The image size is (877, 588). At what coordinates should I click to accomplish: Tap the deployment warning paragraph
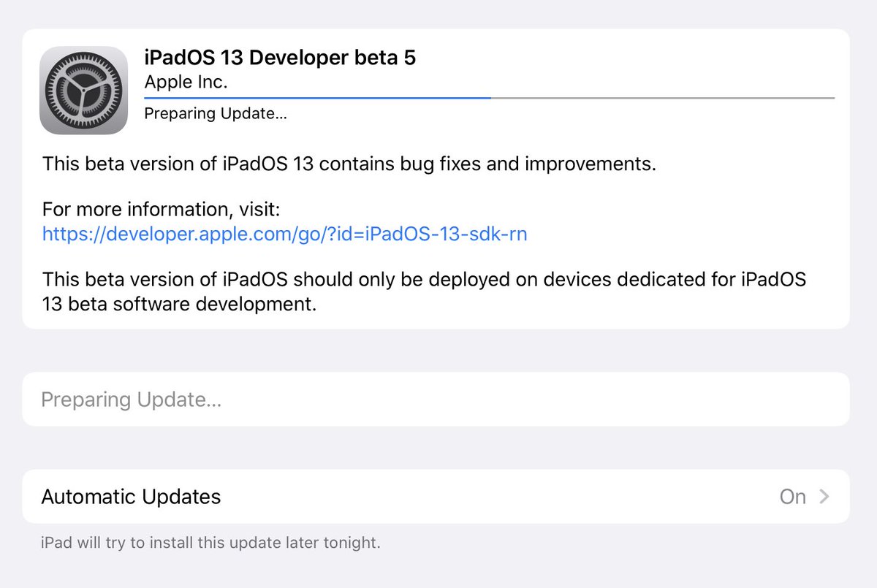pos(424,291)
